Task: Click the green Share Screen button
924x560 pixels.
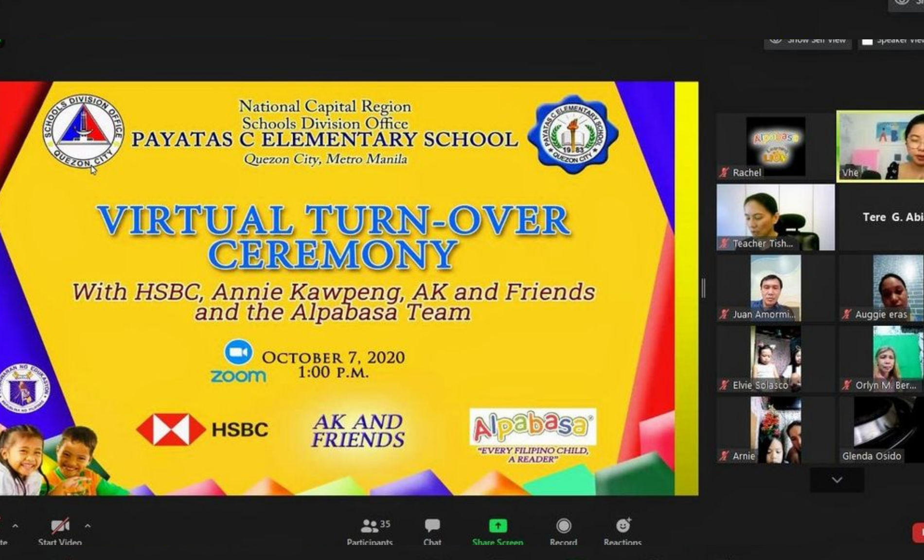Action: pyautogui.click(x=498, y=532)
